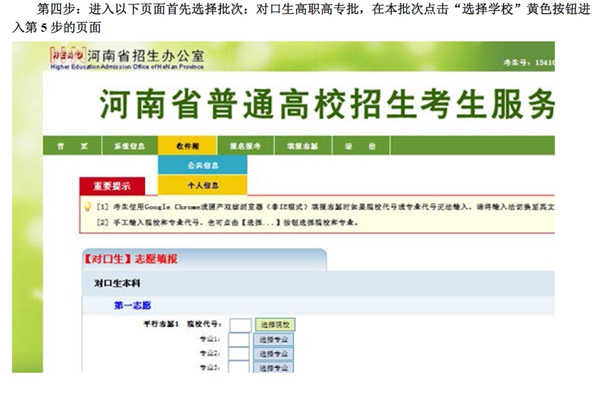This screenshot has width=600, height=402.
Task: Click the 河南省招生办公室 logo
Action: pyautogui.click(x=127, y=58)
